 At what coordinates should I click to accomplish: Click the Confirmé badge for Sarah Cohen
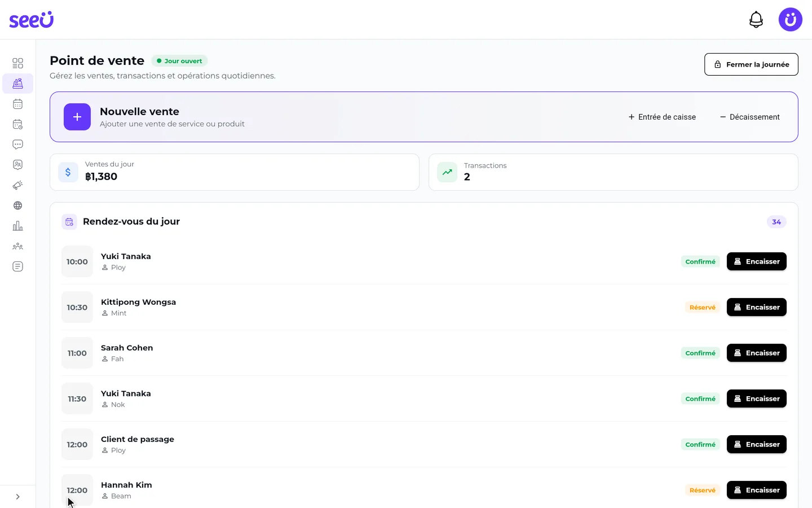tap(700, 353)
